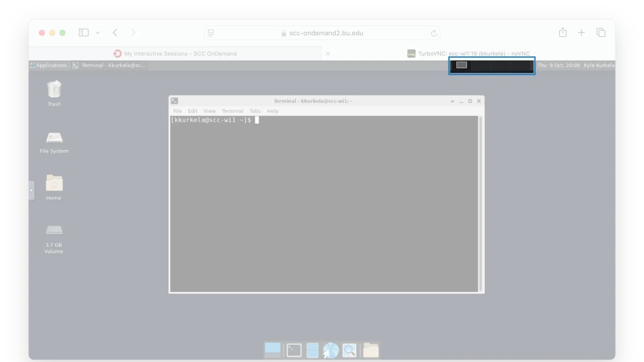
Task: Select the active workspace containing the window thumbnail
Action: click(461, 65)
